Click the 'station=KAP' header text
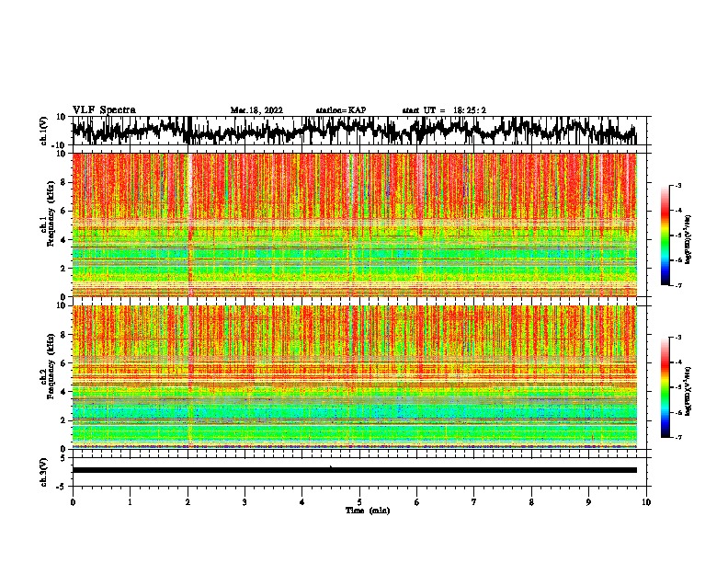Viewport: 728px width, 563px height. coord(341,110)
